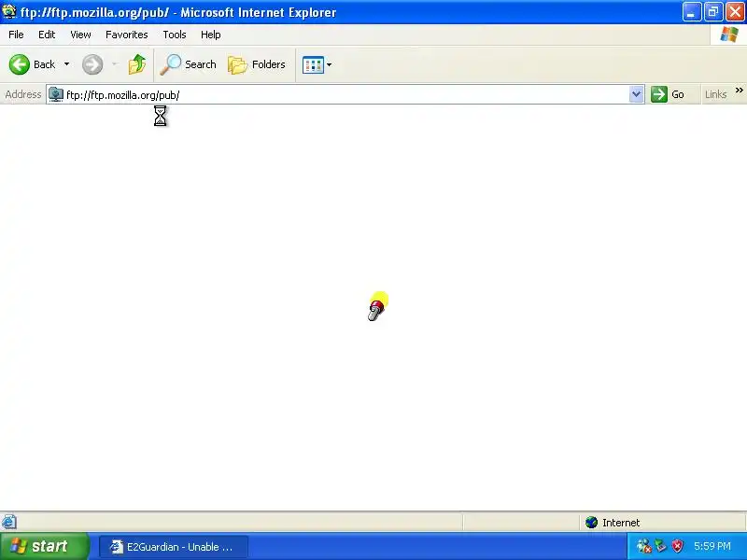Restore down the Internet Explorer window
Screen dimensions: 747x560
point(713,12)
